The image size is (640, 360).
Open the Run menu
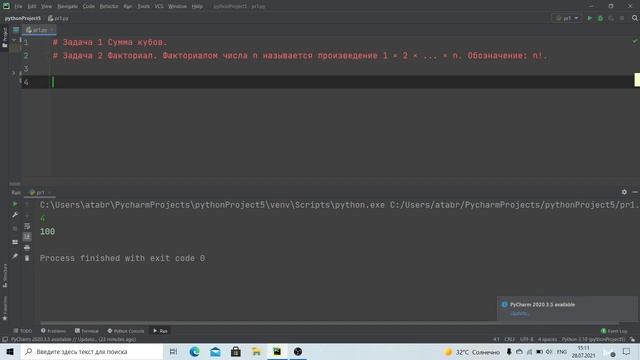[128, 7]
